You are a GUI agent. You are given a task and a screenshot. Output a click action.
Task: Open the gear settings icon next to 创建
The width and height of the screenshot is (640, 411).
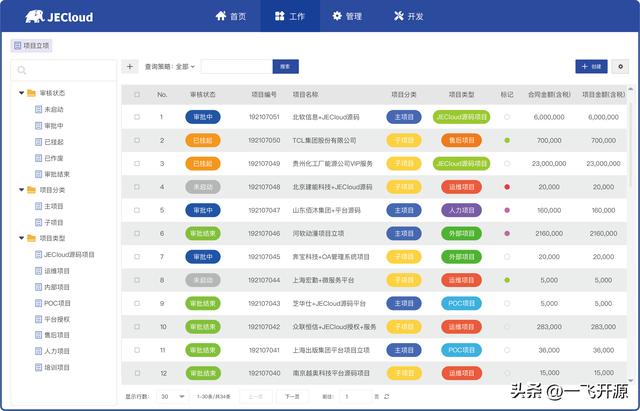(620, 67)
